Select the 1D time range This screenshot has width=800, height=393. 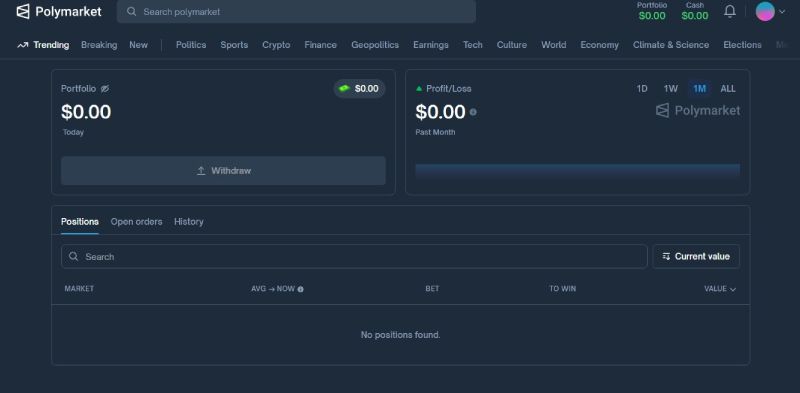[x=642, y=89]
